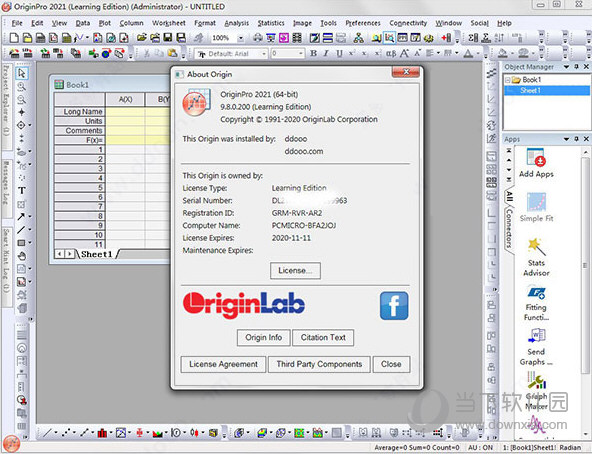This screenshot has width=592, height=454.
Task: Click the Add New Columns icon
Action: 446,38
